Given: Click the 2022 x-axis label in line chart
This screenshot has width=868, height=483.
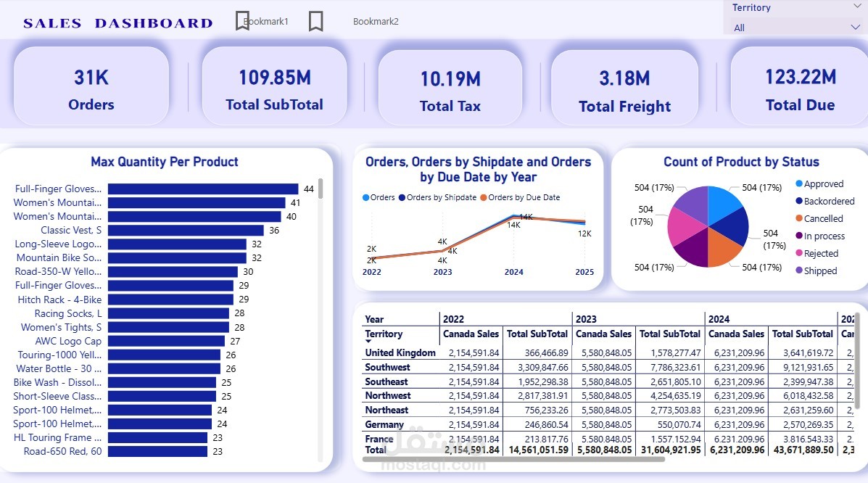Looking at the screenshot, I should (372, 272).
